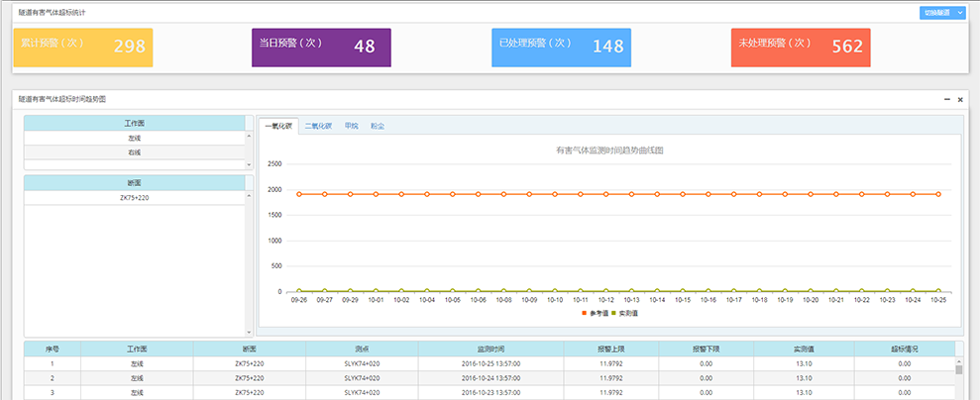
Task: Switch to the 一氧化碳 tab
Action: click(278, 126)
